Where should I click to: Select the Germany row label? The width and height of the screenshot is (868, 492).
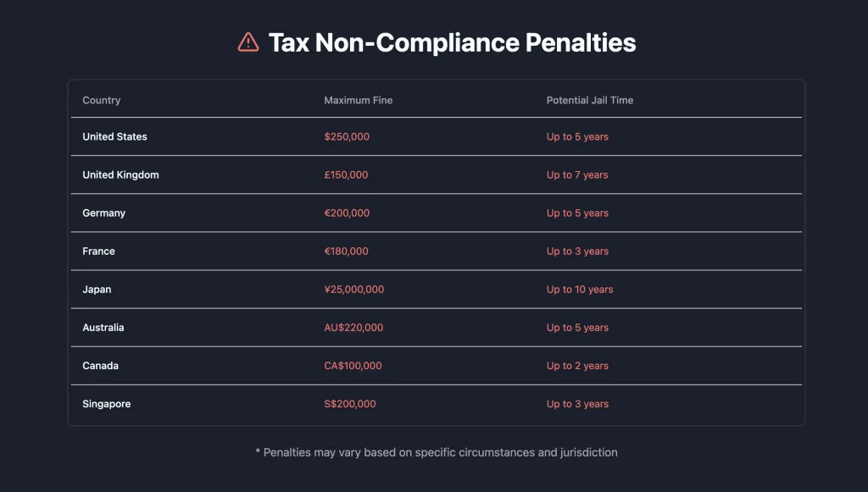104,213
